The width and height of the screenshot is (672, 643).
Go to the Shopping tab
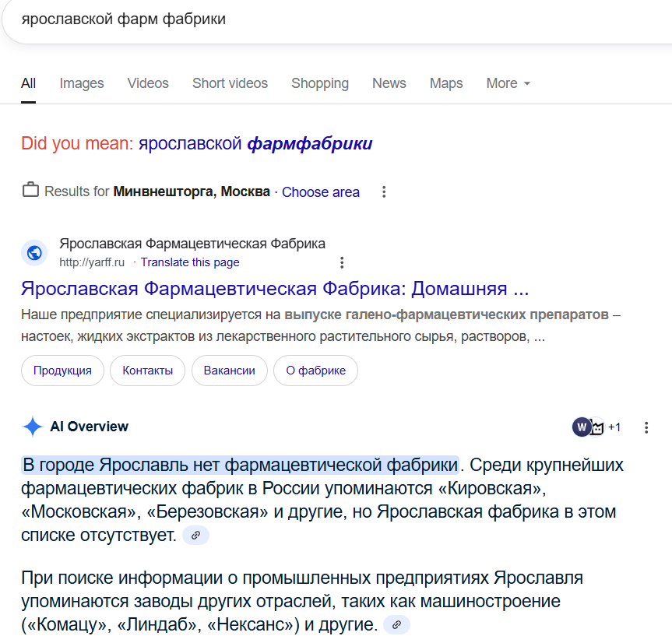click(x=320, y=83)
